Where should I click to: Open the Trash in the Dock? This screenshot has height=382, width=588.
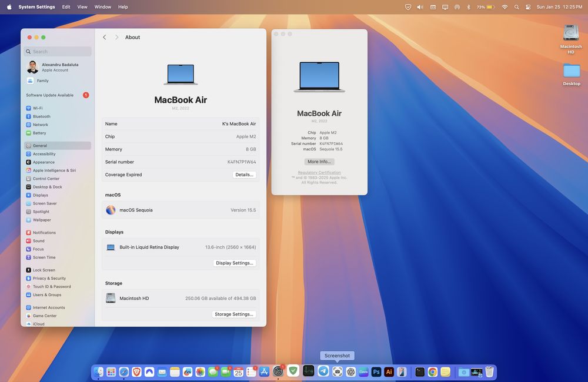[x=489, y=372]
